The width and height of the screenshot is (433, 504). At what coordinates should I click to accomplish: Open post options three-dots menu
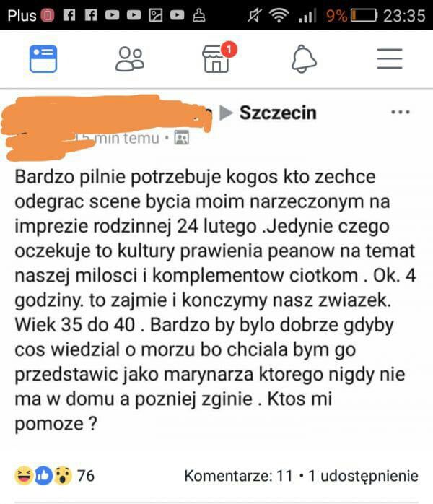401,112
